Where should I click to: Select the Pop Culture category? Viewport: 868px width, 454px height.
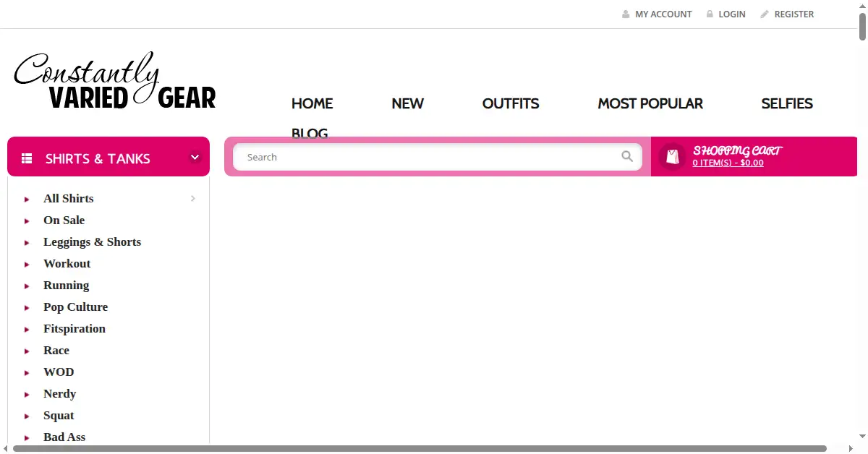[x=76, y=307]
